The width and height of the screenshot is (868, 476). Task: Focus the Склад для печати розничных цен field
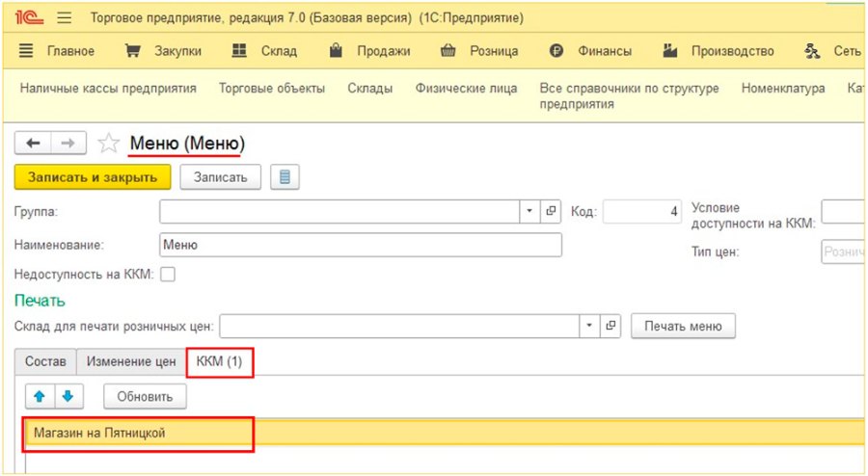point(399,327)
